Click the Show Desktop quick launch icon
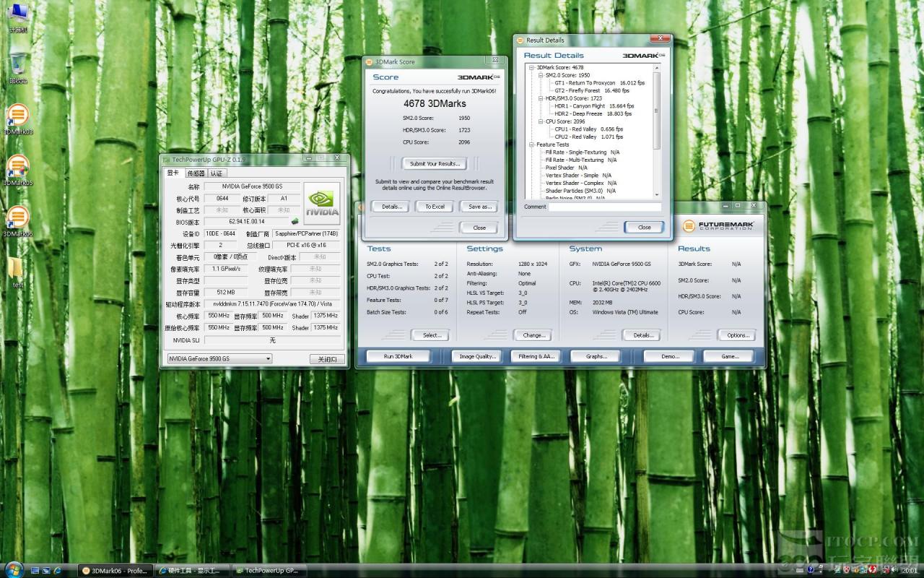Viewport: 924px width, 578px height. pyautogui.click(x=34, y=571)
